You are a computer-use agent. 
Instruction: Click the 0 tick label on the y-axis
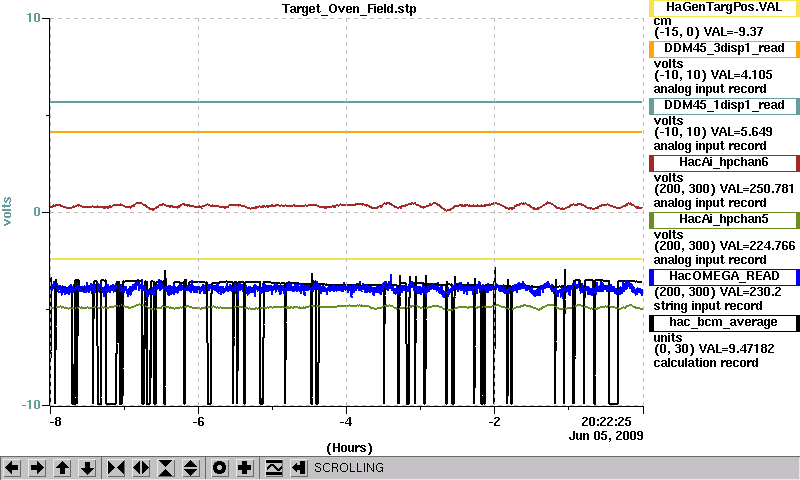(37, 212)
